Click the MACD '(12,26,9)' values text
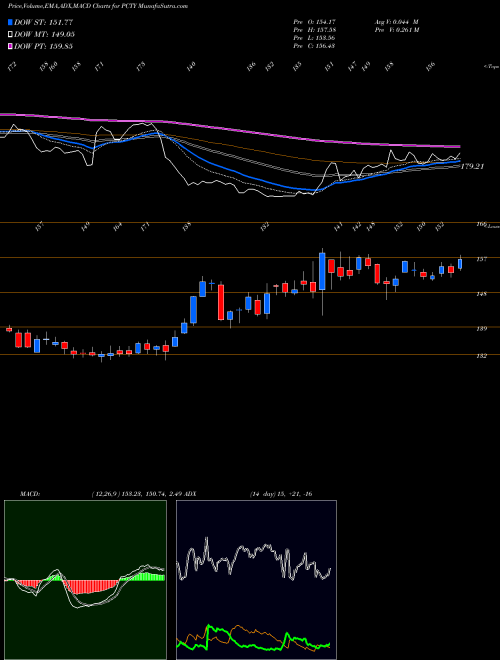The height and width of the screenshot is (660, 500). pos(136,494)
